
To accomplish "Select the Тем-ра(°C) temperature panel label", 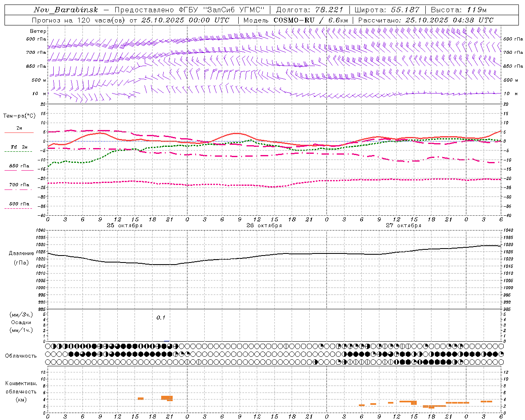I will pos(19,116).
